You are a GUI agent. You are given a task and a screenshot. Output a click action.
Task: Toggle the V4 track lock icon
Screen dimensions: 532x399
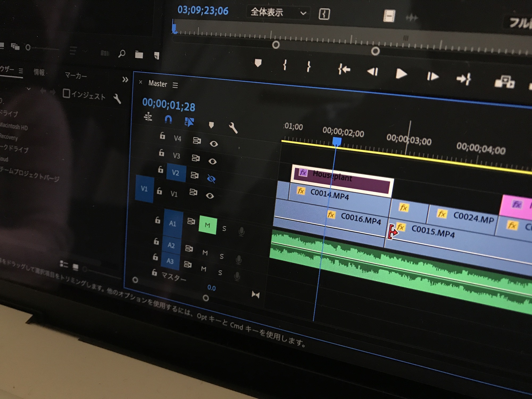pos(162,136)
